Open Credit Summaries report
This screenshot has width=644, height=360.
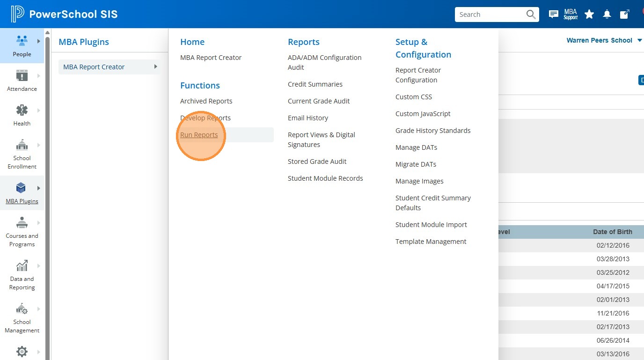point(315,84)
